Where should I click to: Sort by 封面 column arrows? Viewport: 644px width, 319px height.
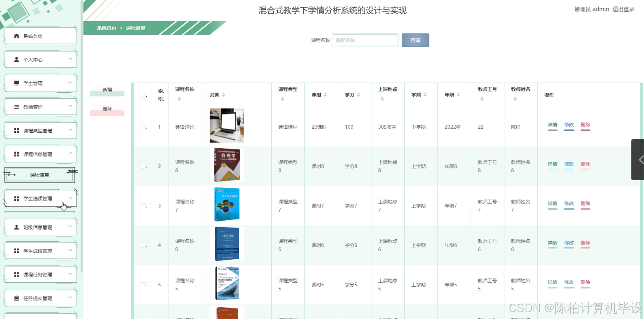coord(224,95)
